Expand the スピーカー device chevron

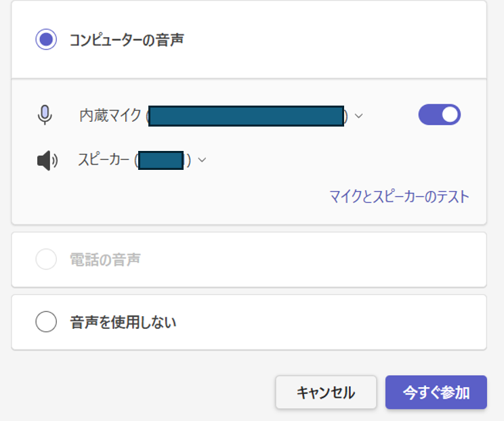pyautogui.click(x=202, y=160)
